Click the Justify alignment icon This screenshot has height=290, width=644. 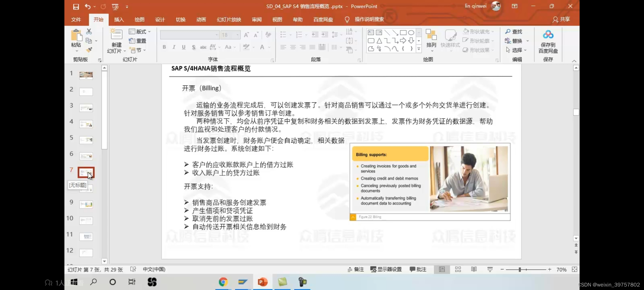click(x=312, y=47)
